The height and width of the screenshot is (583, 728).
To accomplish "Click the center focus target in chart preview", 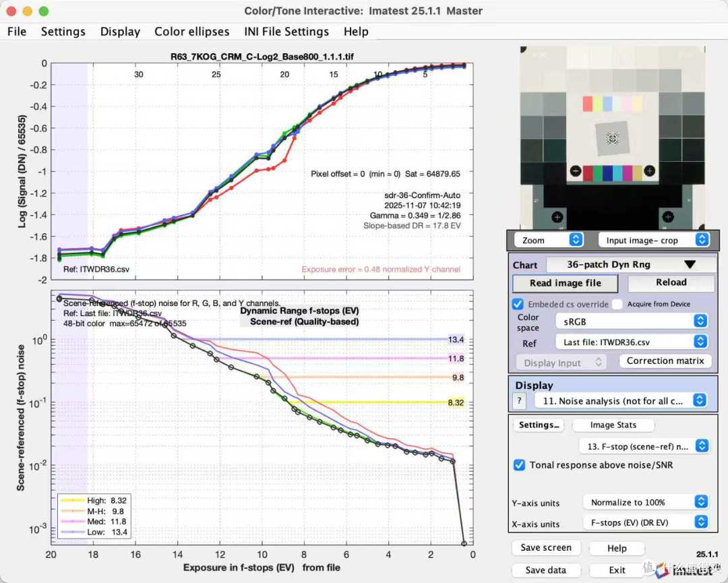I will click(x=612, y=138).
